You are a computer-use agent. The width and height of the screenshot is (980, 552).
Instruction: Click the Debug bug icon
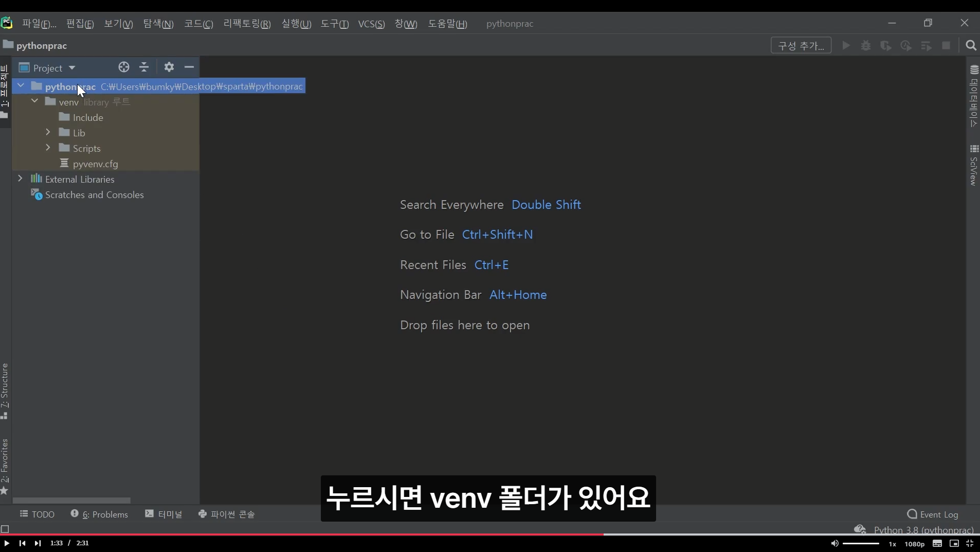point(866,45)
